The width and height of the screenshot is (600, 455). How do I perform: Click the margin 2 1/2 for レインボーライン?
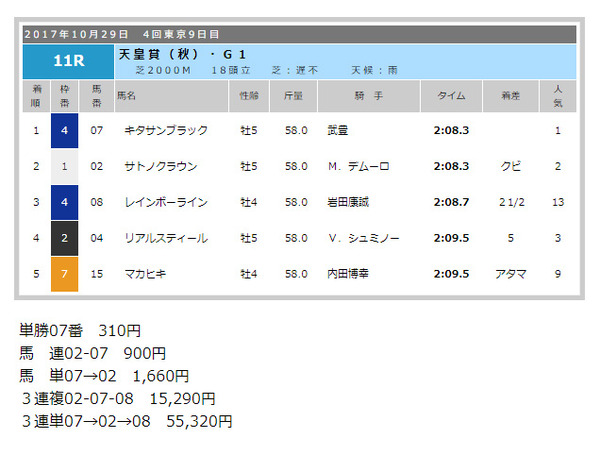(x=512, y=202)
